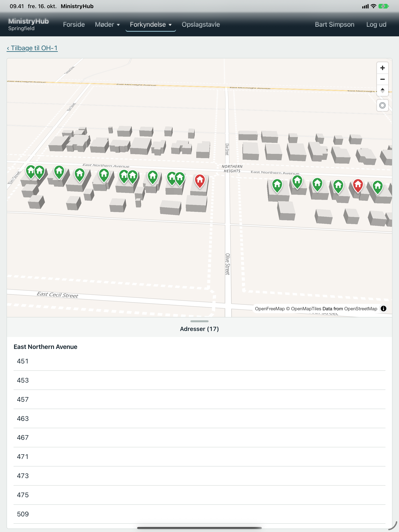
Task: Tap the battery status icon
Action: coord(383,6)
